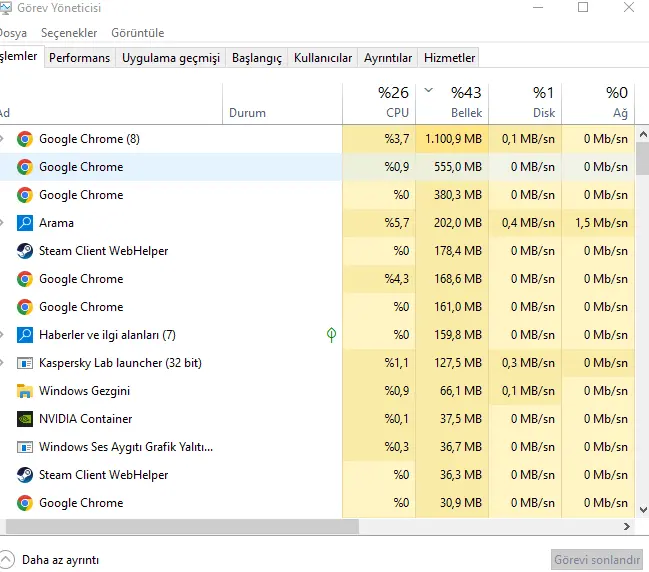Click the 1.100,9 MB memory cell
Image resolution: width=649 pixels, height=572 pixels.
(x=452, y=139)
